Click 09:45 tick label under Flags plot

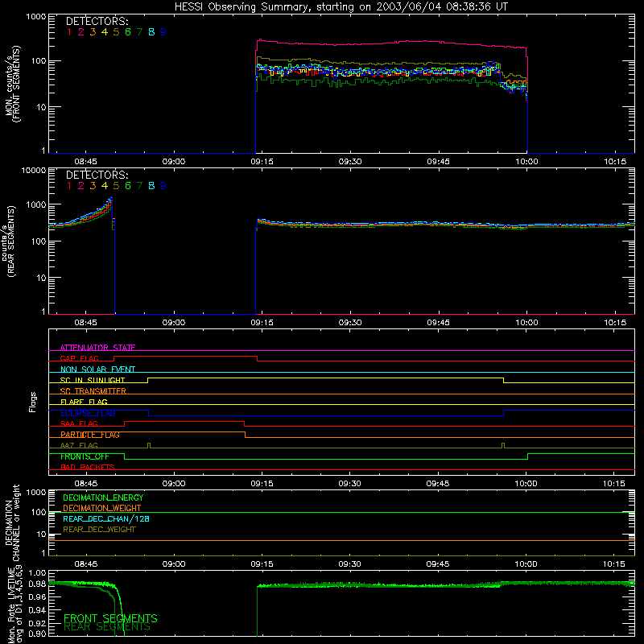pos(438,484)
